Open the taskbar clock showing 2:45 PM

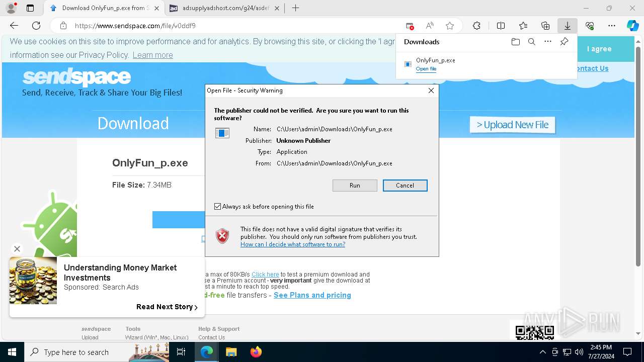pyautogui.click(x=601, y=352)
